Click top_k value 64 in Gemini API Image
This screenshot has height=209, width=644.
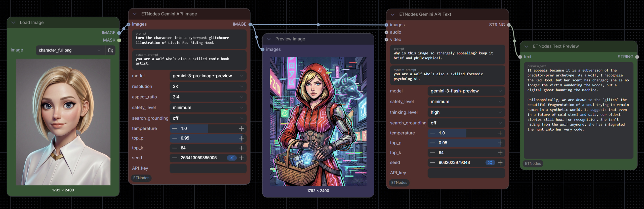[x=183, y=148]
